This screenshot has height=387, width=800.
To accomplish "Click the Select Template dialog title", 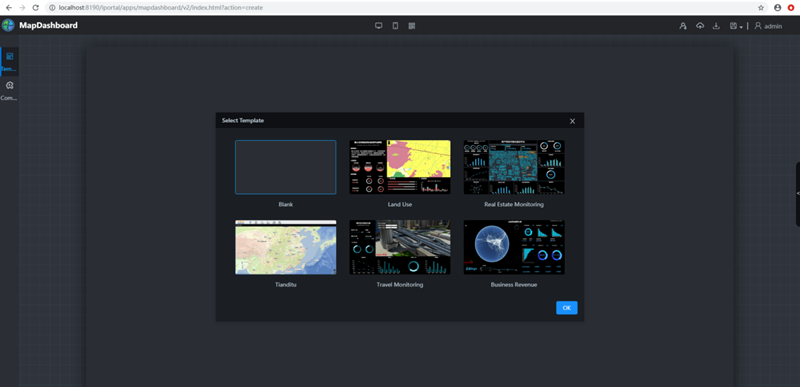I will click(243, 121).
